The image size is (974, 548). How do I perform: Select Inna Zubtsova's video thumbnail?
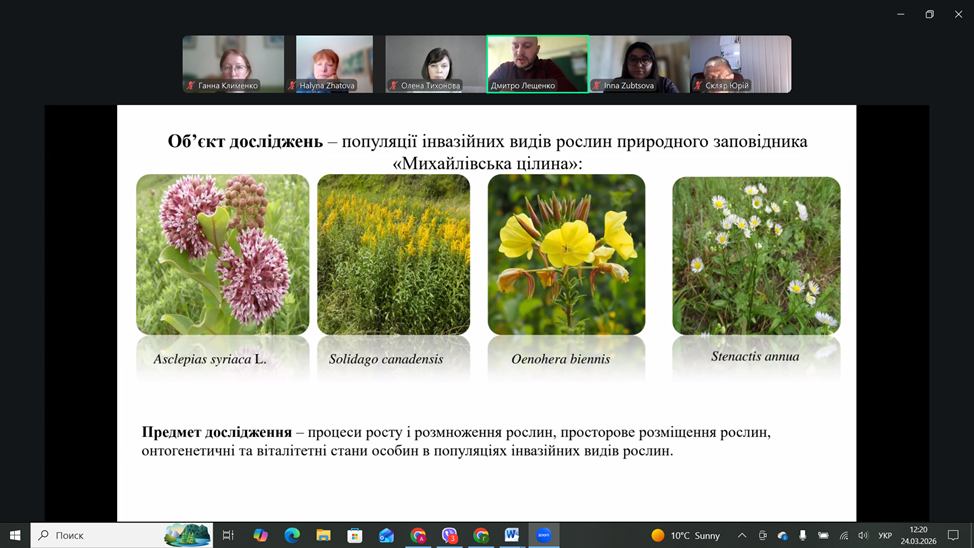(x=639, y=64)
